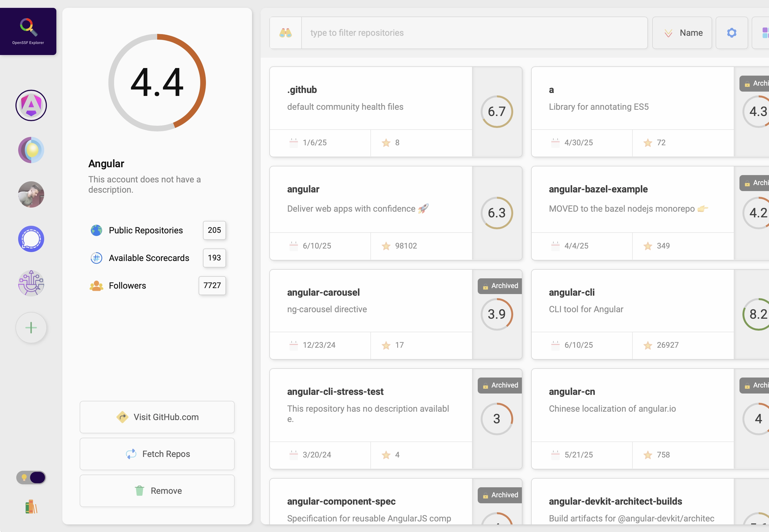Click the star icon with 758 stars

648,455
